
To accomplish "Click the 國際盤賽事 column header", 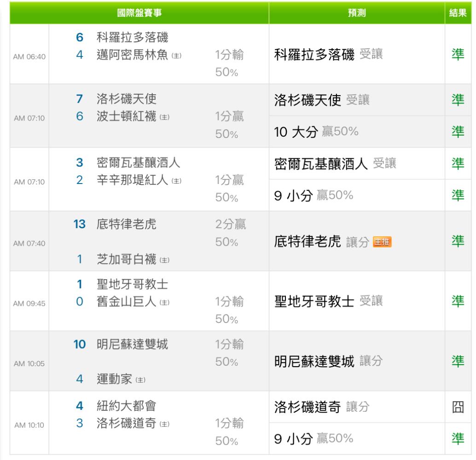I will (139, 13).
